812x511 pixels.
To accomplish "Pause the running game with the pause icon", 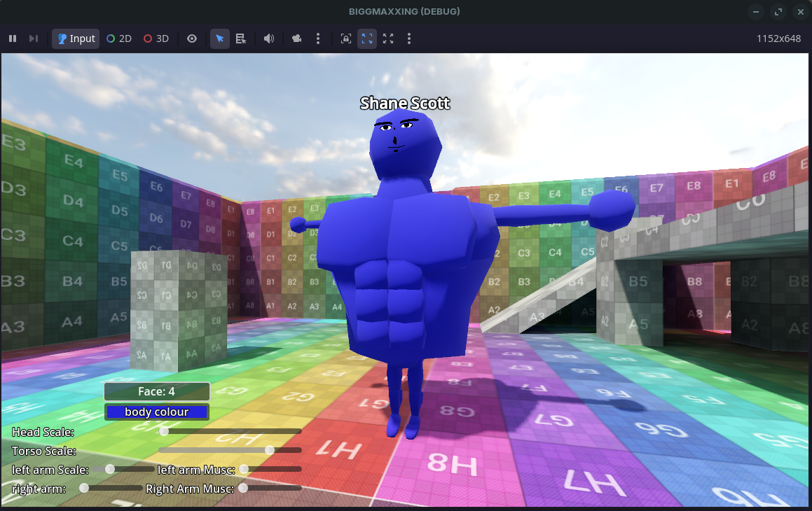I will (13, 38).
